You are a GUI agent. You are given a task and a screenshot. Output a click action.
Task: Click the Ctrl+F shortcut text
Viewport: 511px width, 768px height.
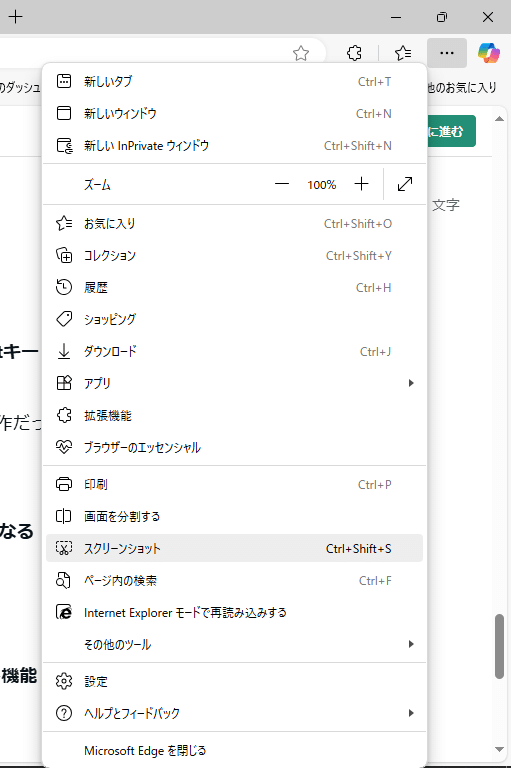(x=375, y=581)
